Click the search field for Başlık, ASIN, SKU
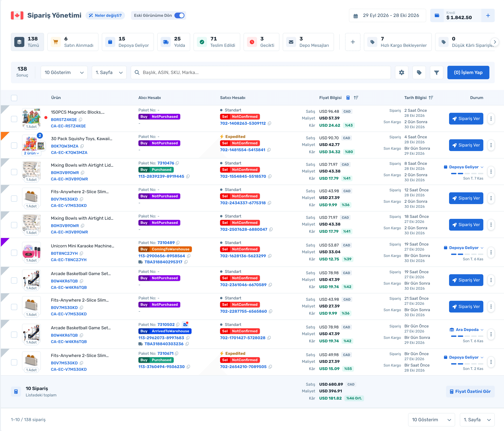The height and width of the screenshot is (431, 504). point(261,72)
